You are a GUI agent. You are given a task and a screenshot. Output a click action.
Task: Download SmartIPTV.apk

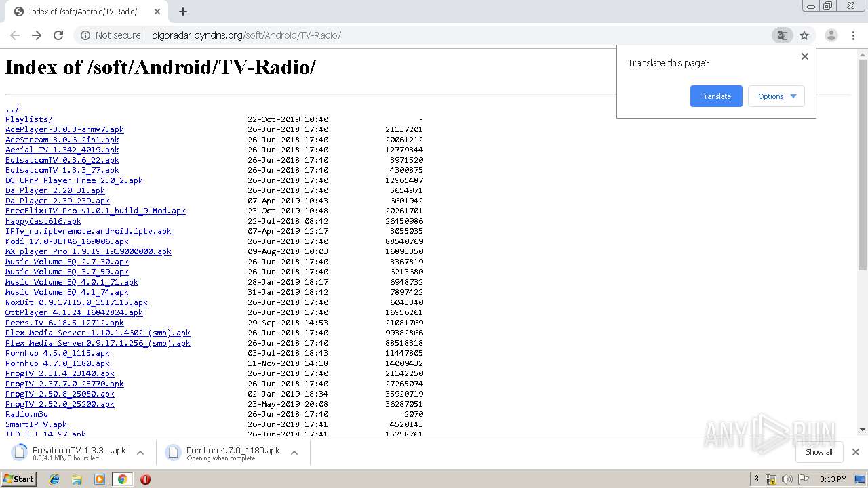pos(36,424)
